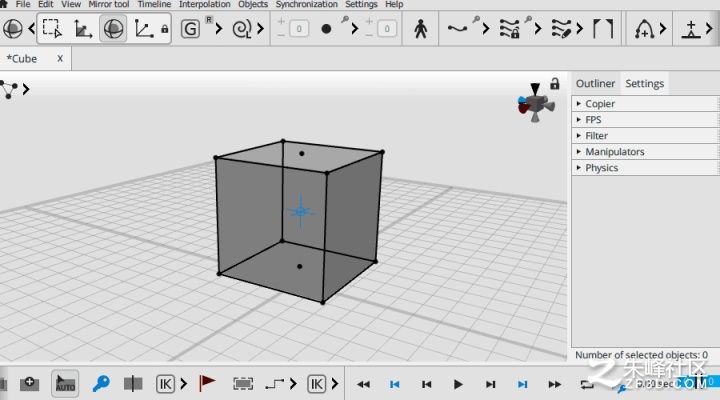Click the human figure icon

pyautogui.click(x=420, y=29)
